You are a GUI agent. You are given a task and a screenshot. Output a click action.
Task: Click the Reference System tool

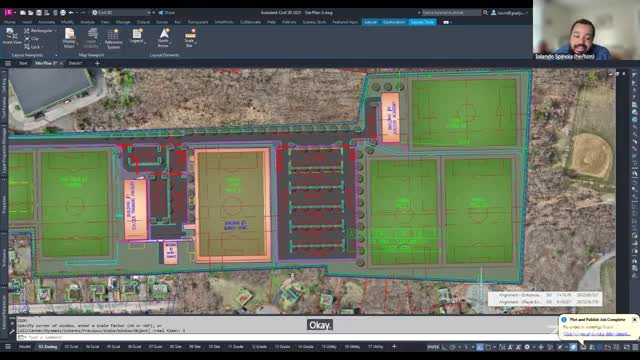point(113,39)
